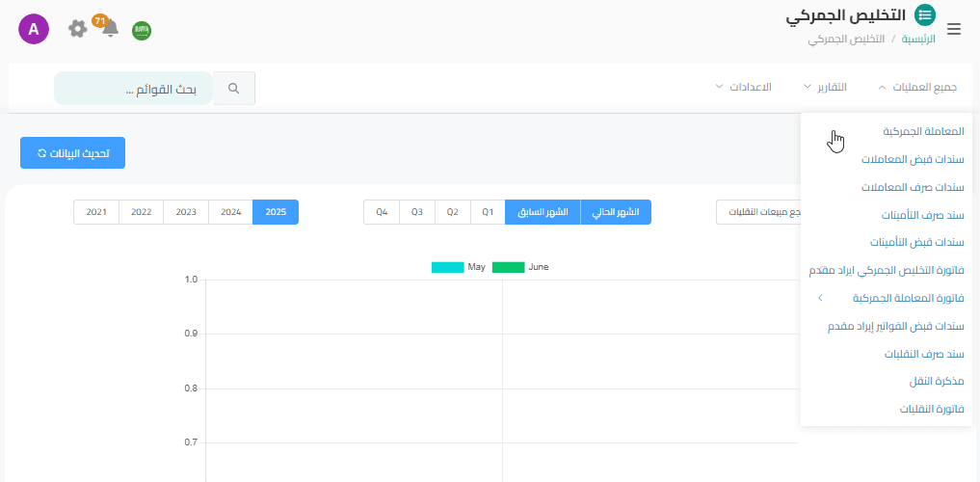
Task: Select year 2024 filter
Action: click(231, 212)
